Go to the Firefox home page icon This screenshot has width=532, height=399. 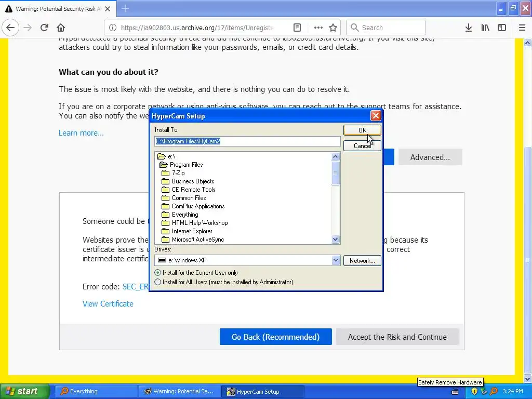[61, 28]
